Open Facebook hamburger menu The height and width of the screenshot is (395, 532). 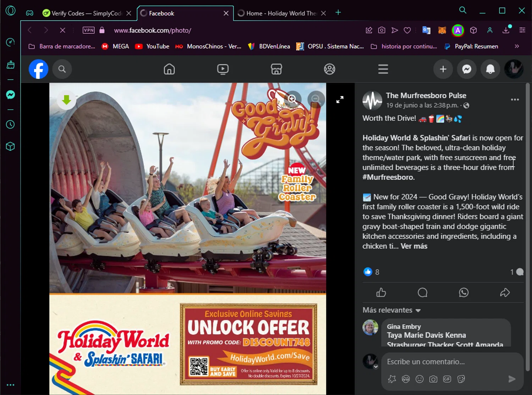click(383, 69)
